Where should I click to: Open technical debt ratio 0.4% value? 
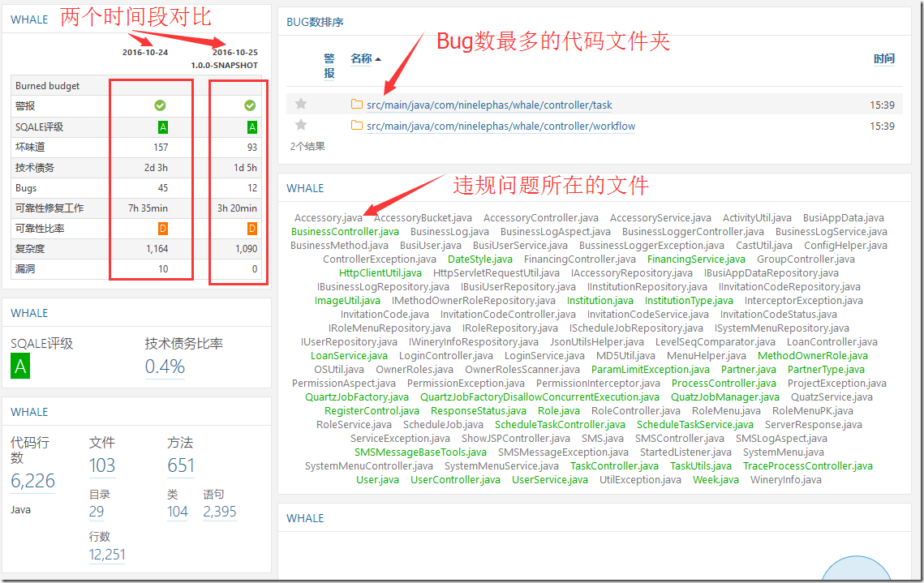(165, 367)
